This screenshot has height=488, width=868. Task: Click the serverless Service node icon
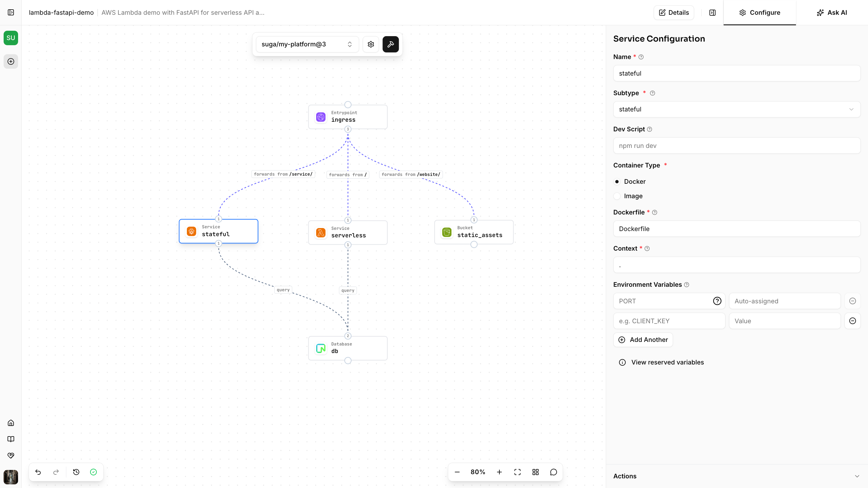[320, 232]
